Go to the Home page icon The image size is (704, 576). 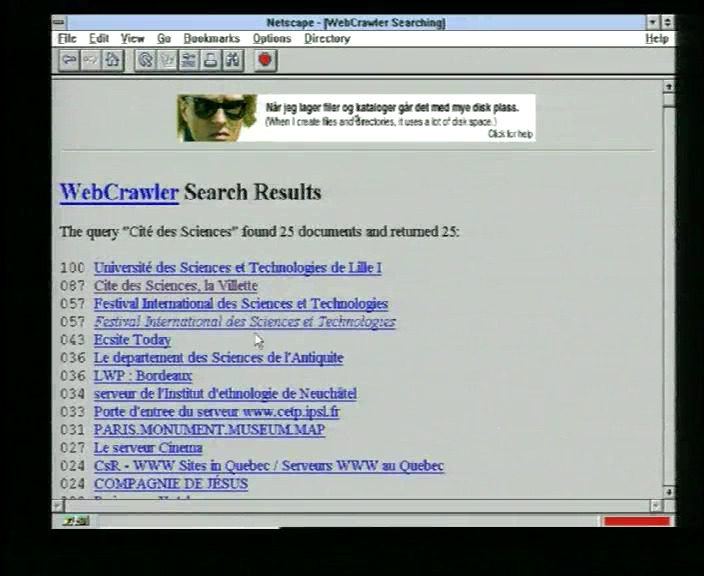click(x=112, y=60)
